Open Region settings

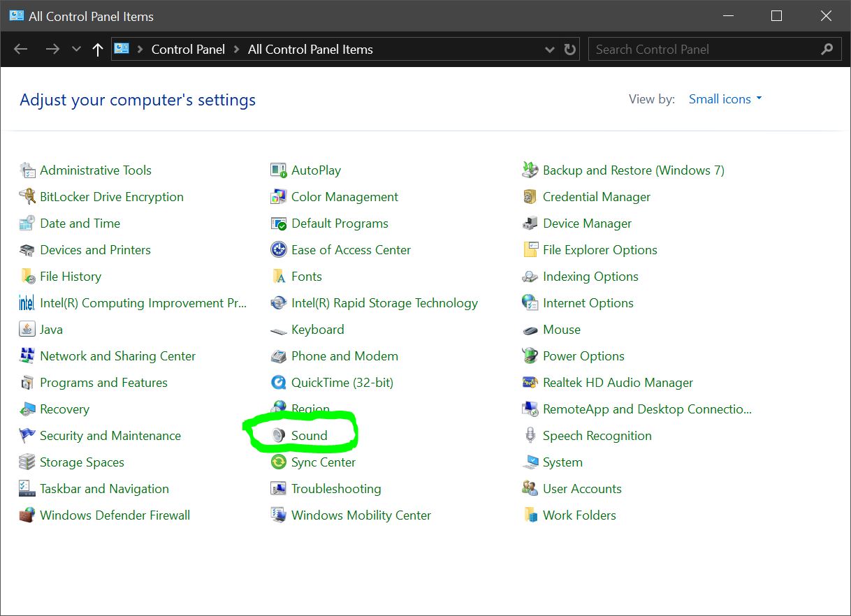coord(310,409)
